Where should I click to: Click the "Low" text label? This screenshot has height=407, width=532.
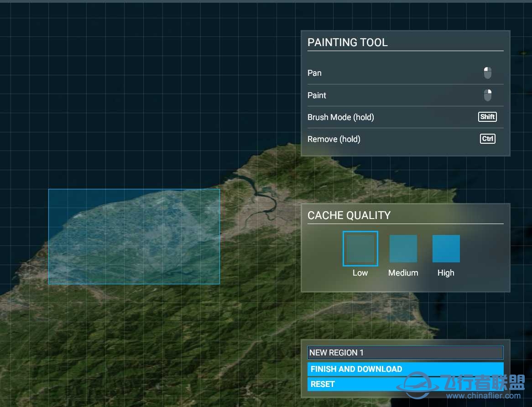click(360, 273)
